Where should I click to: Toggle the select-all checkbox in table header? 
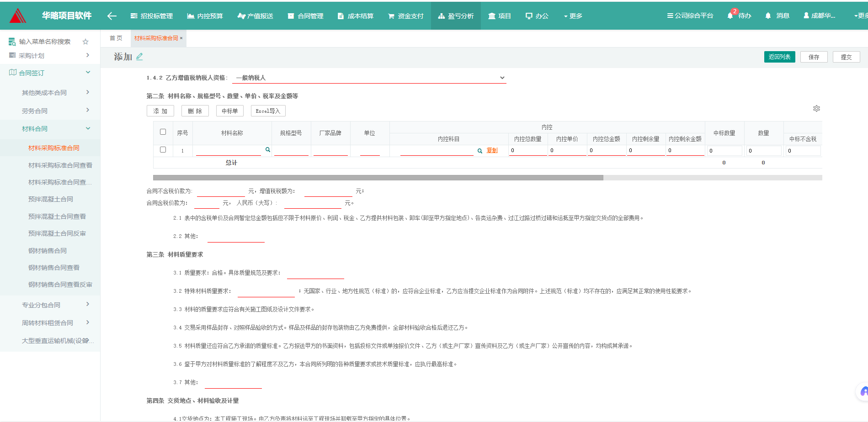163,132
